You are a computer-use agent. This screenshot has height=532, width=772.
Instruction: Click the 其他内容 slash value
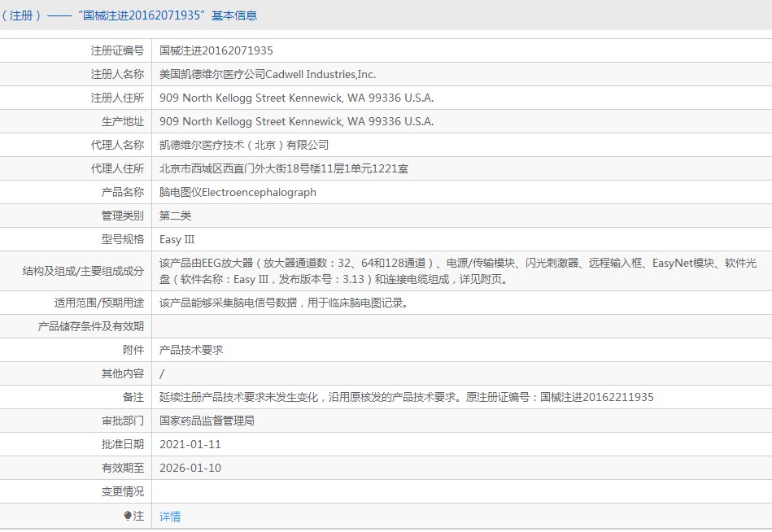pos(162,374)
